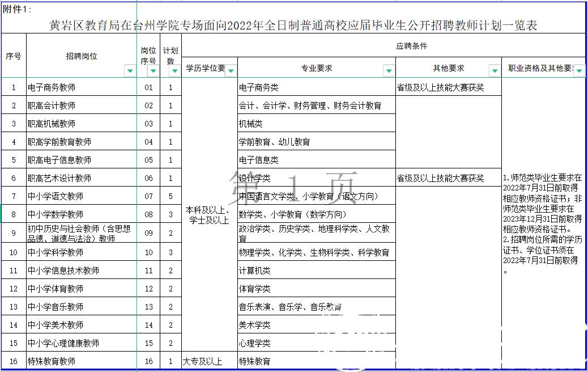Open the filter dropdown for 专业要求 column

click(x=389, y=70)
